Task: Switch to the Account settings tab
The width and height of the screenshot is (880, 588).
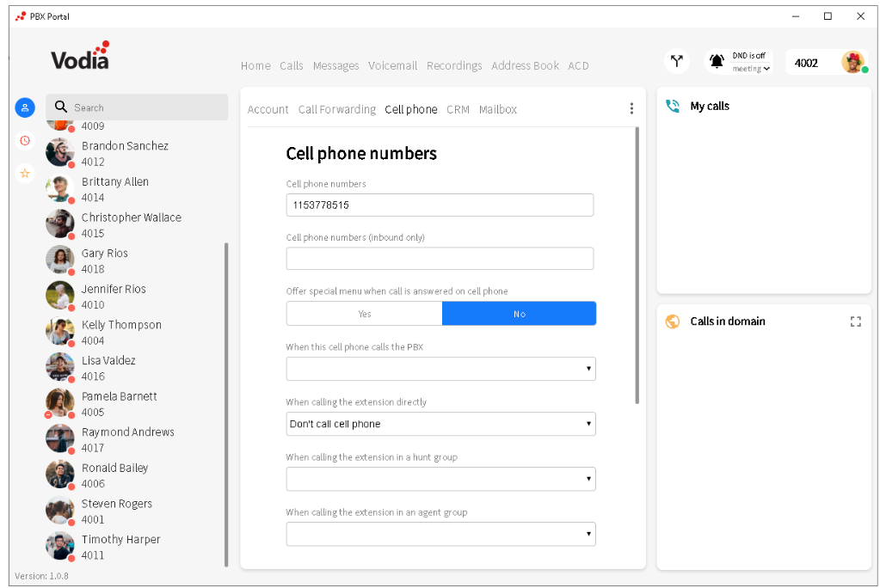Action: point(268,109)
